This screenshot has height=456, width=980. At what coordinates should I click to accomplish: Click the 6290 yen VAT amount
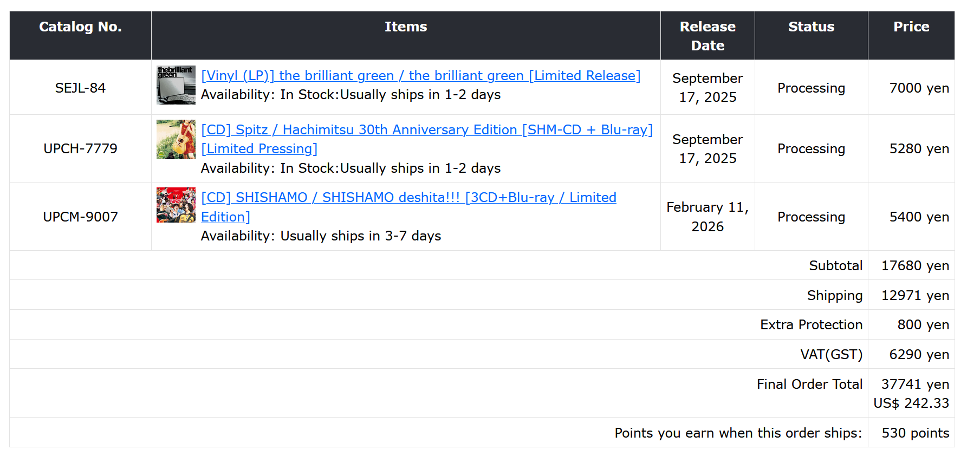click(x=919, y=355)
